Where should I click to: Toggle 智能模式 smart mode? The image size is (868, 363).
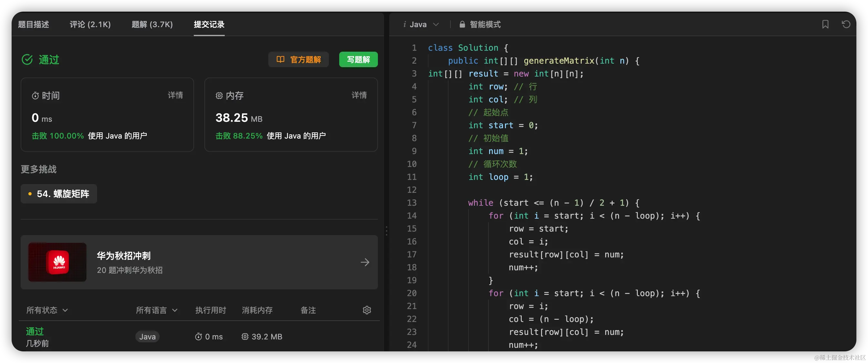pyautogui.click(x=485, y=24)
